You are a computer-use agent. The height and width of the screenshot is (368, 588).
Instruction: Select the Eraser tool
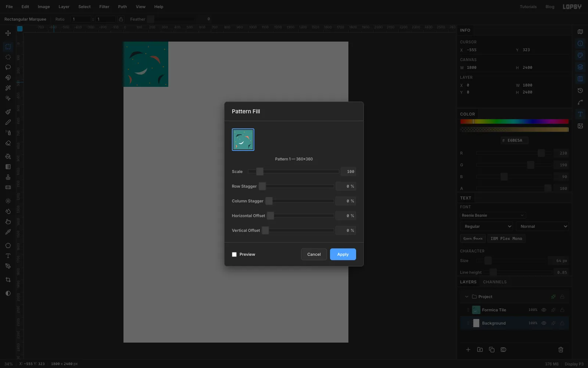(x=8, y=143)
